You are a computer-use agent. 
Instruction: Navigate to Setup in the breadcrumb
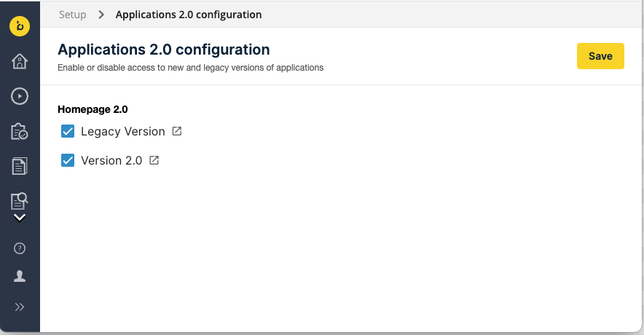pyautogui.click(x=72, y=15)
